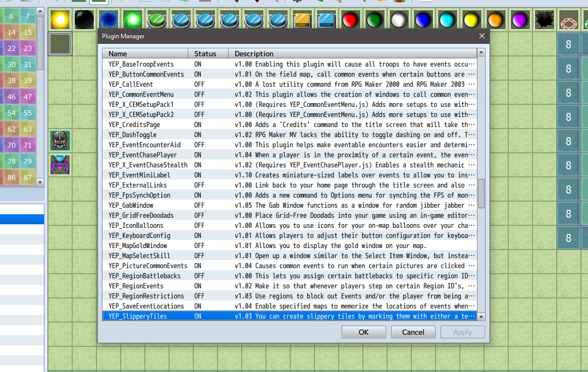Cancel the Plugin Manager dialog
This screenshot has height=372, width=588.
point(413,332)
